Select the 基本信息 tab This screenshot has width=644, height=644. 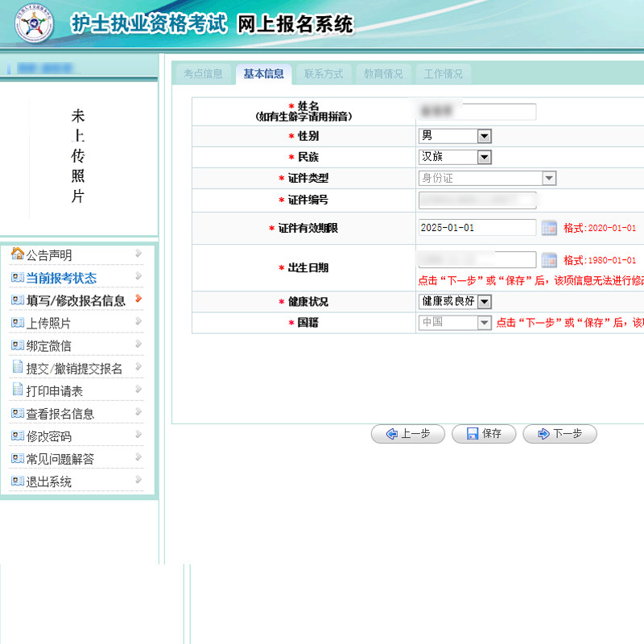tap(264, 74)
